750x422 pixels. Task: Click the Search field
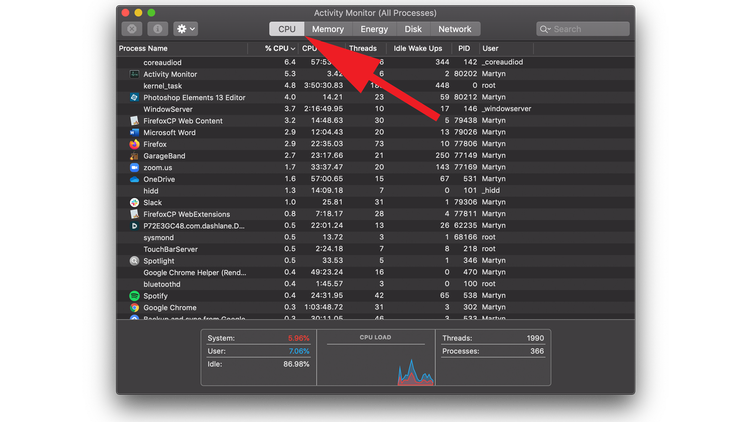pyautogui.click(x=583, y=29)
